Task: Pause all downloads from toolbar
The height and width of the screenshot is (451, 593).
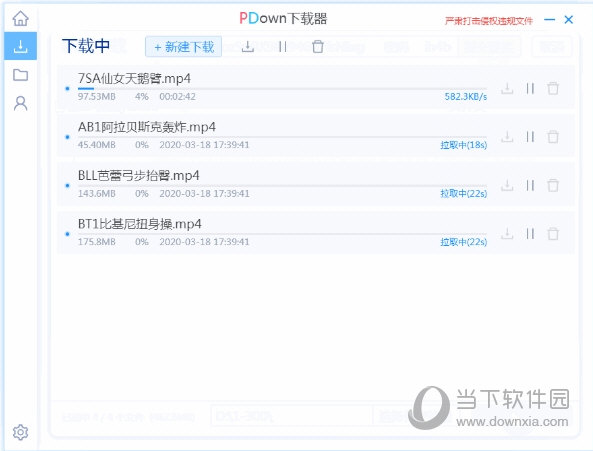Action: [x=283, y=47]
